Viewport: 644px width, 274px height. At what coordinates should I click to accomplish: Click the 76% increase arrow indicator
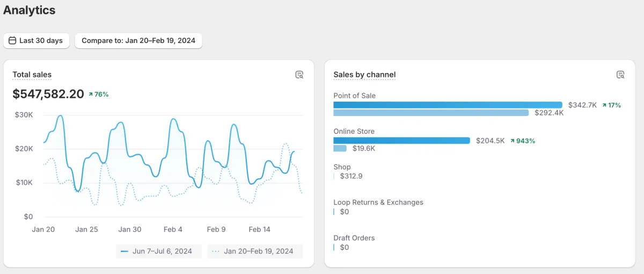[x=91, y=95]
